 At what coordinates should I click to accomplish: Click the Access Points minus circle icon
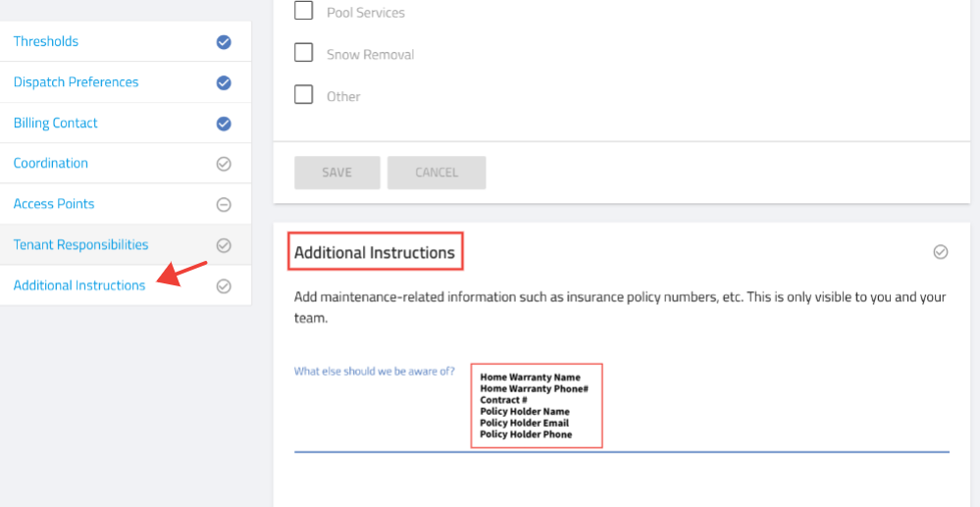[224, 204]
